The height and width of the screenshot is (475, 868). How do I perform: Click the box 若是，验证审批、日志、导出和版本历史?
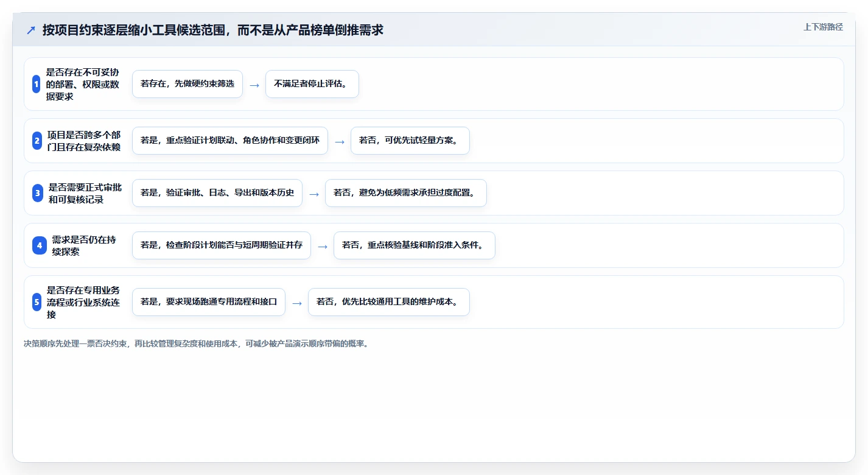(x=217, y=193)
